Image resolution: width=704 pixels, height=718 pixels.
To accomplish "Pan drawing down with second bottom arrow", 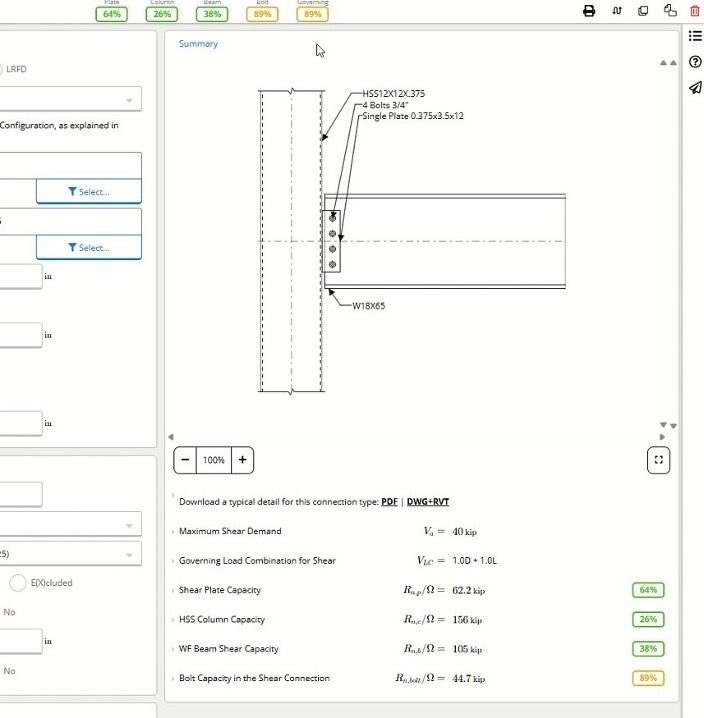I will click(x=673, y=425).
